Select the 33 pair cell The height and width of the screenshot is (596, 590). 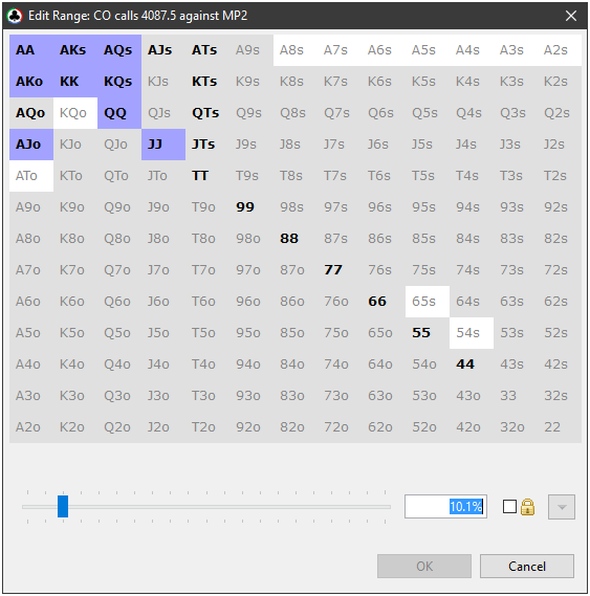[x=515, y=396]
